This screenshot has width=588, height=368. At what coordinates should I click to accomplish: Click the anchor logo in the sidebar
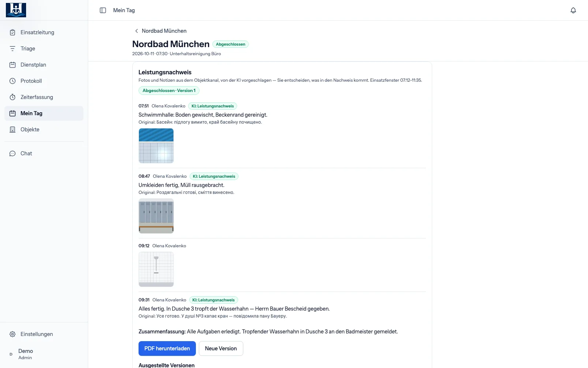pyautogui.click(x=16, y=10)
